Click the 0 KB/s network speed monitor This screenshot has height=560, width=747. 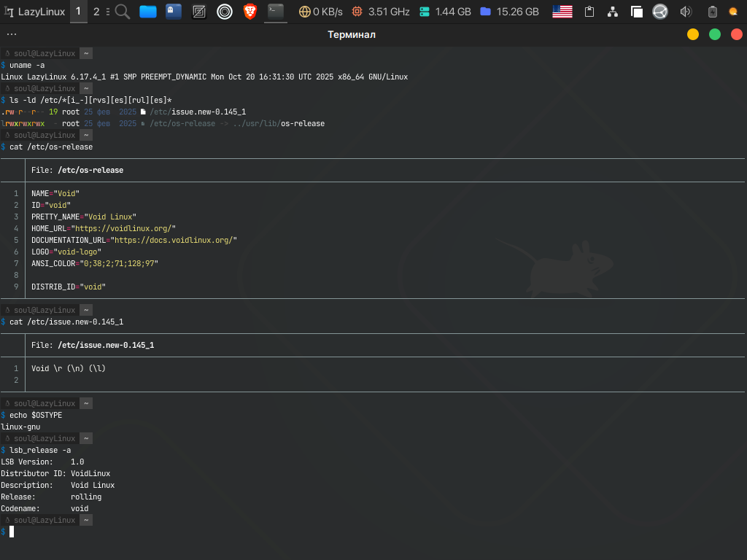[x=320, y=12]
